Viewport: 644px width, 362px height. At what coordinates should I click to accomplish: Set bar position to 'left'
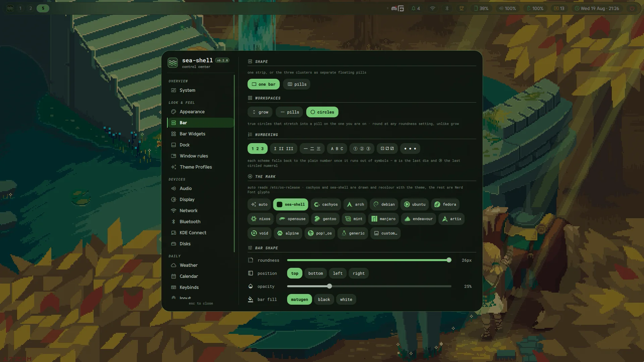point(338,274)
